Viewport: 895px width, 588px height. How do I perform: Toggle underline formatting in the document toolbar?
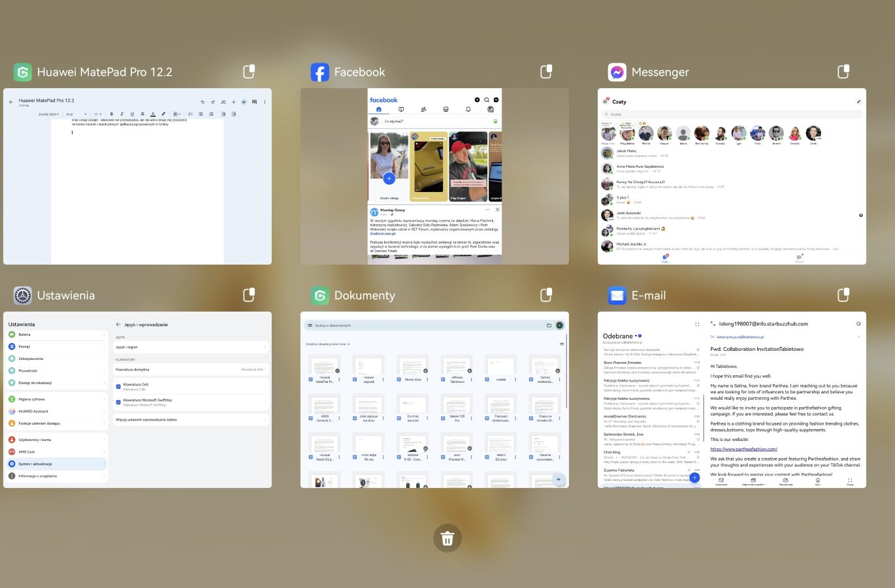coord(132,114)
